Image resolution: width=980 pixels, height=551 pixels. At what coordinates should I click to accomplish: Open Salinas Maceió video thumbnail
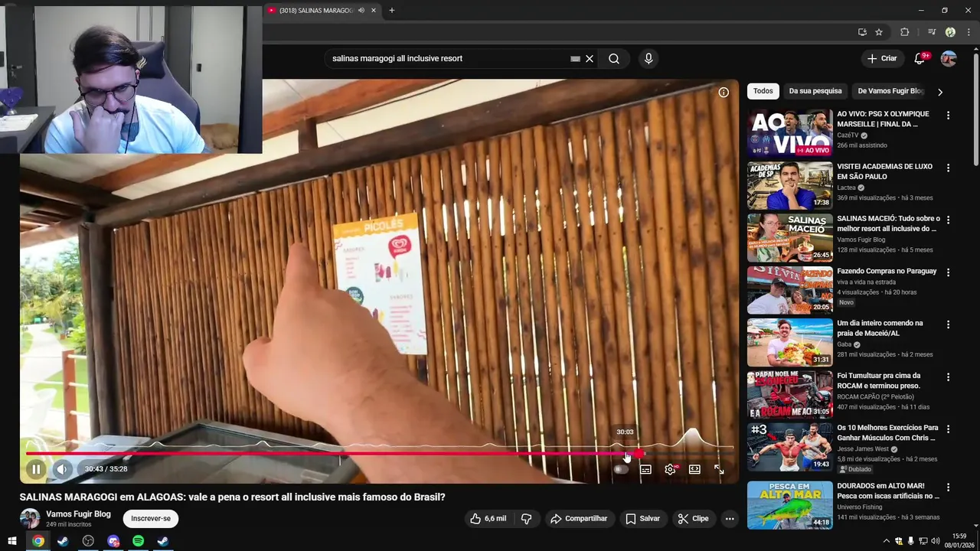click(789, 238)
